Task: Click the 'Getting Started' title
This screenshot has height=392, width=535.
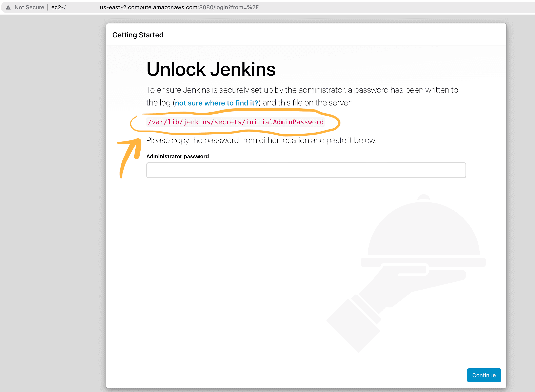Action: coord(138,35)
